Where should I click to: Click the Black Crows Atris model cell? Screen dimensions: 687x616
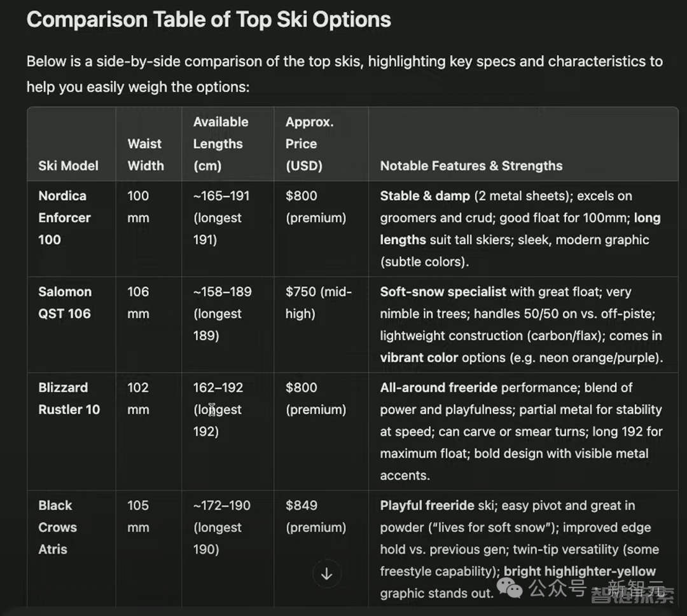(57, 527)
